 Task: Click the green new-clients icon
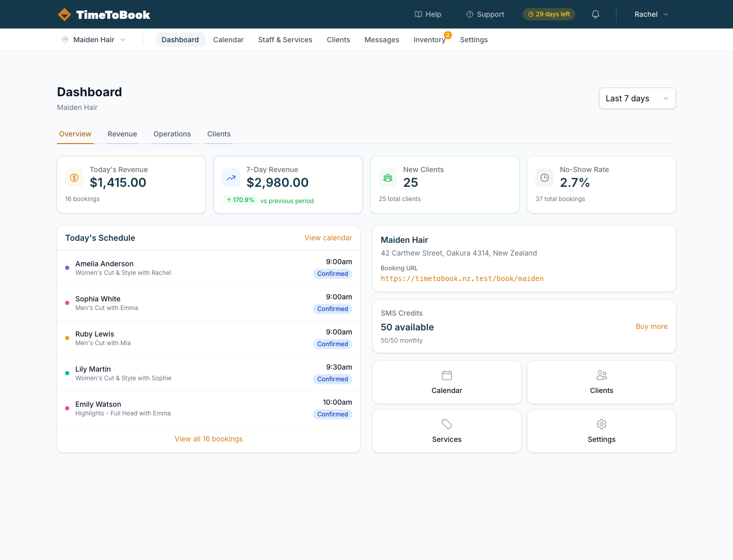387,178
